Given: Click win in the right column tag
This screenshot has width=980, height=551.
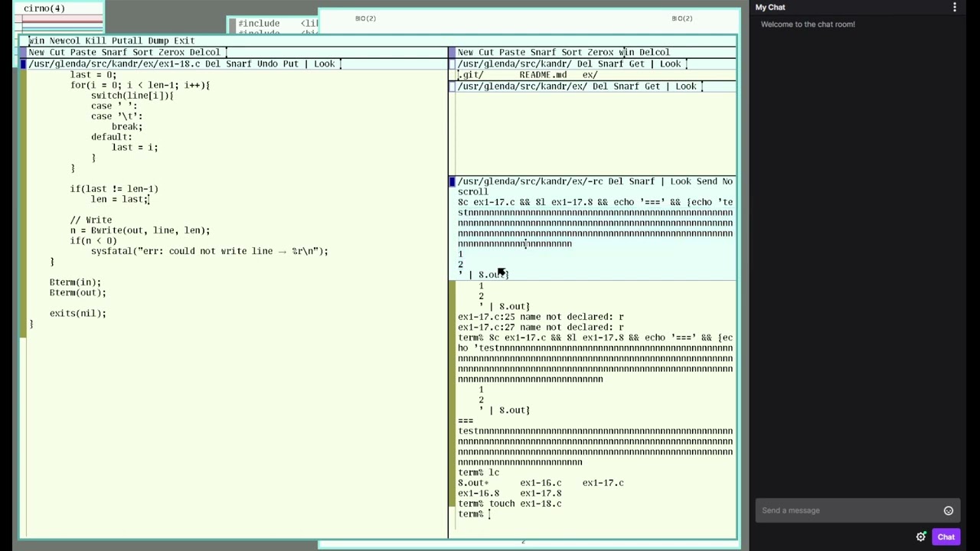Looking at the screenshot, I should [x=626, y=52].
